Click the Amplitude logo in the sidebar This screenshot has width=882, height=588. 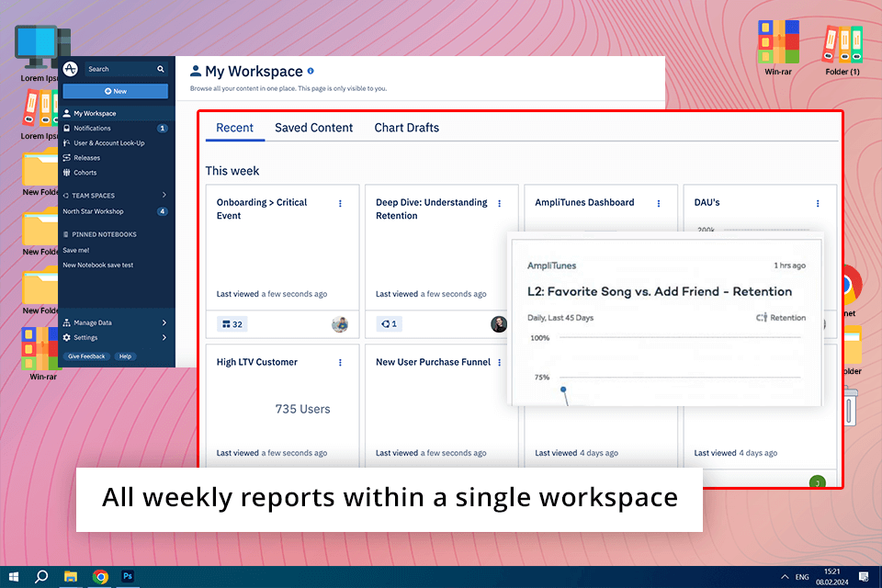71,69
